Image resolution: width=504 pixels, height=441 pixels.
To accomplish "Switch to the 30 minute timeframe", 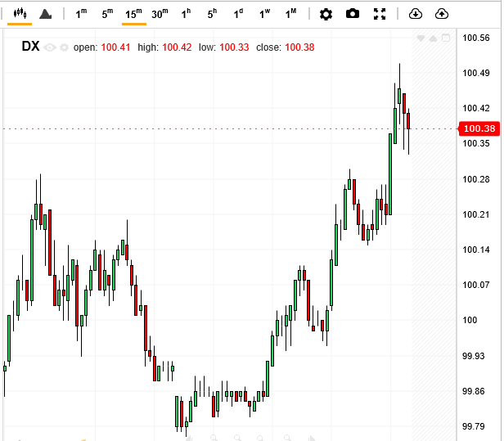I will click(160, 14).
